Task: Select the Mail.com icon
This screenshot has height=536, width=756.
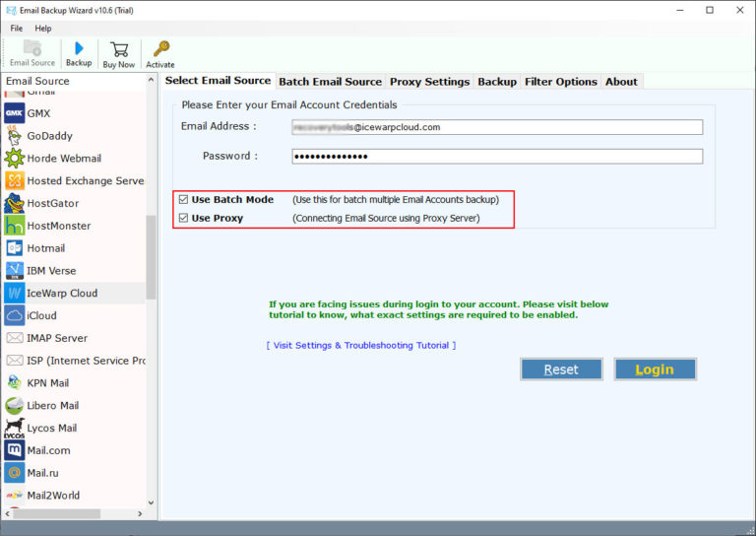Action: pos(15,450)
